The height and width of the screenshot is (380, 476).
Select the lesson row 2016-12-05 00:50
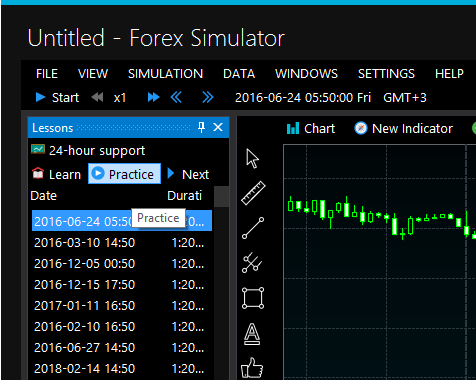[x=122, y=264]
